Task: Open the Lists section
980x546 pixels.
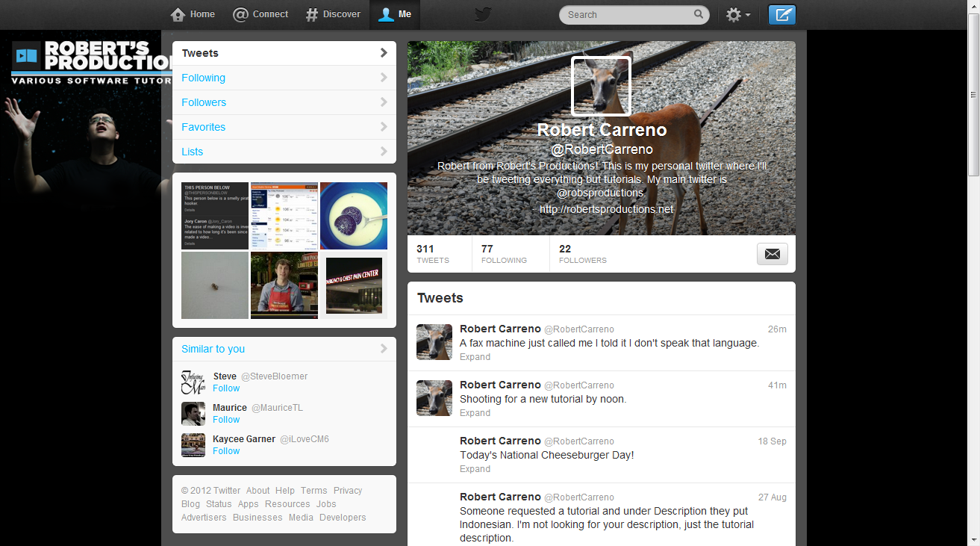Action: (x=284, y=152)
